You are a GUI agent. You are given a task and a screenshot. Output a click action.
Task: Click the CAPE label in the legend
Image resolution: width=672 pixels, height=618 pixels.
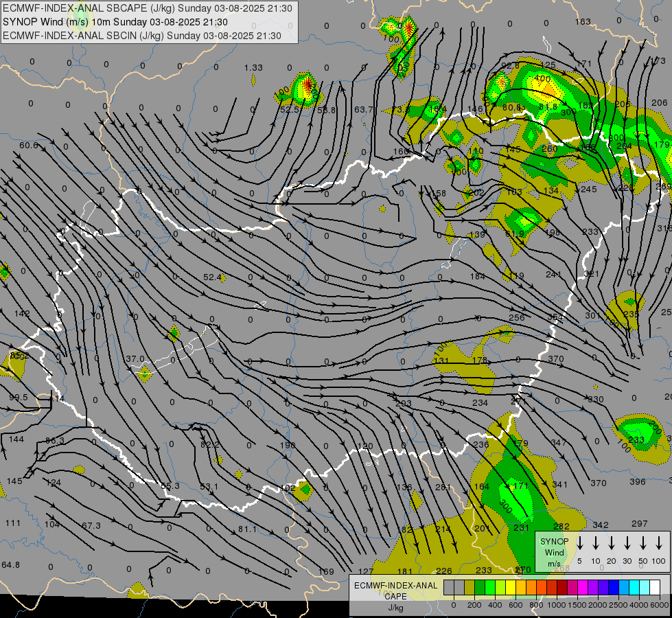click(x=395, y=597)
